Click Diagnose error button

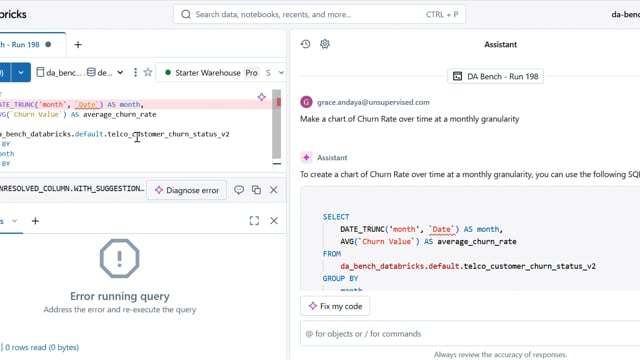[187, 190]
